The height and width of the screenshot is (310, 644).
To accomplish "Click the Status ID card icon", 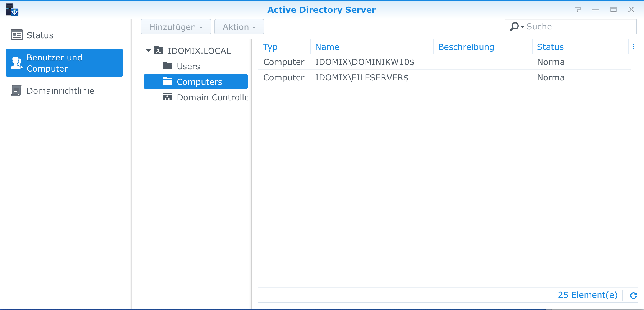I will tap(17, 35).
